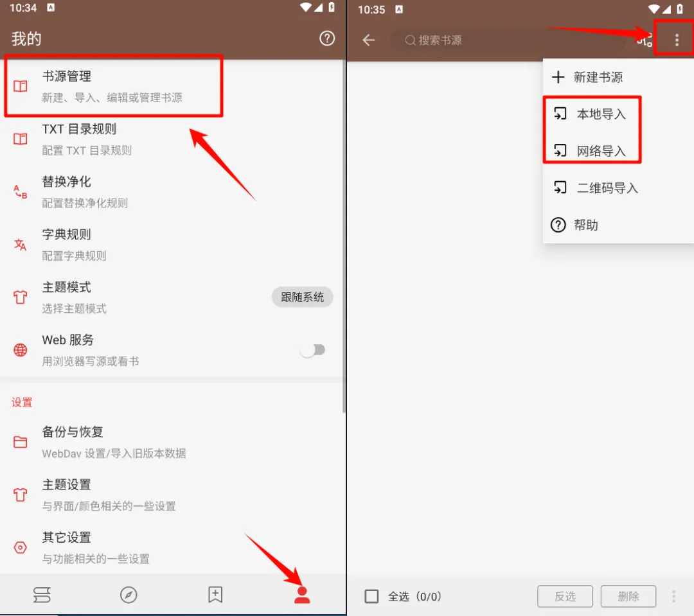Select the red profile person icon
Viewport: 694px width, 616px height.
click(302, 595)
